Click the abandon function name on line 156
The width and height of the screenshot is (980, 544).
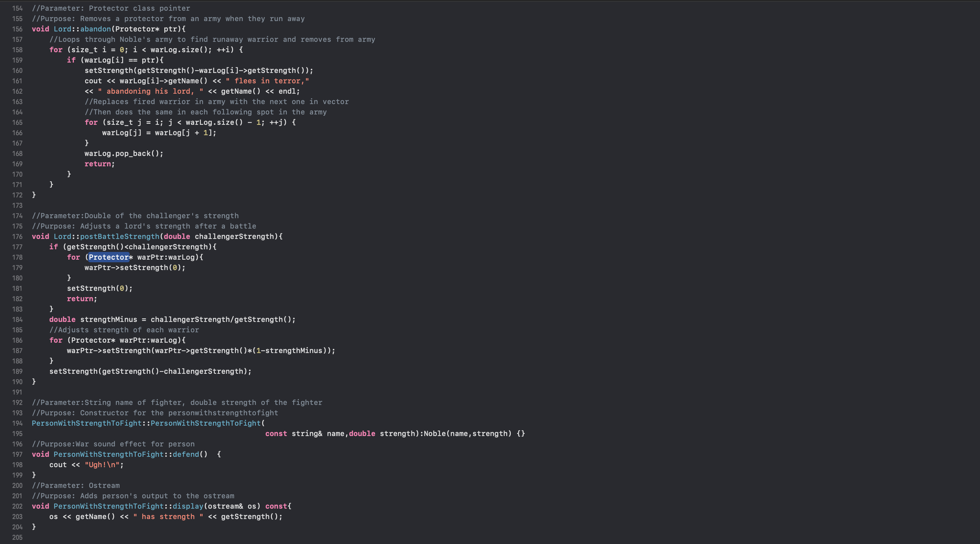click(95, 29)
